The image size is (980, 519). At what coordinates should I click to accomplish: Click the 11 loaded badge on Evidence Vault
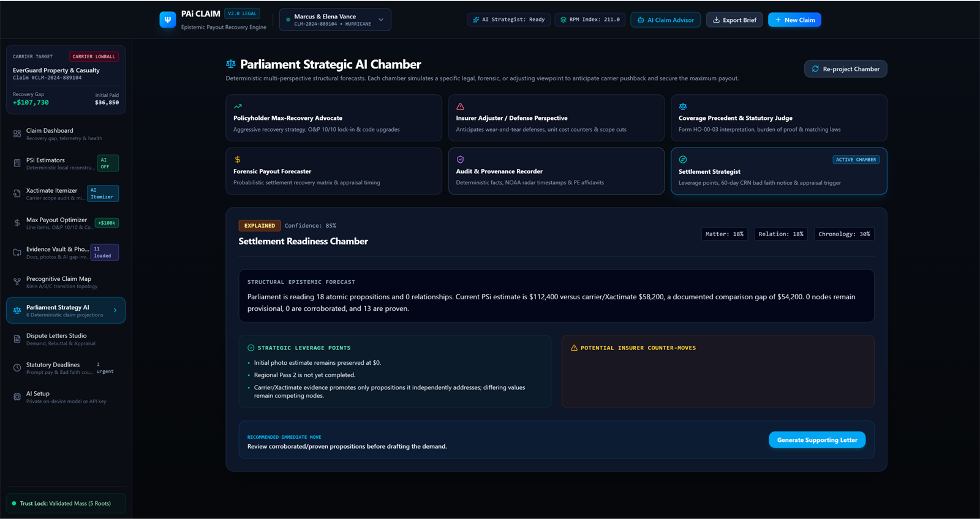[x=104, y=252]
